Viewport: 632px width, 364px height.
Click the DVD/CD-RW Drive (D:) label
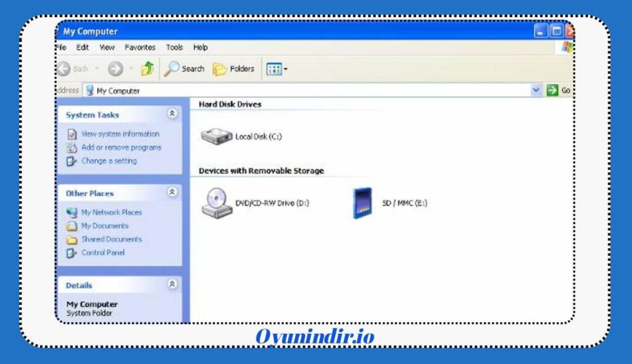click(272, 203)
